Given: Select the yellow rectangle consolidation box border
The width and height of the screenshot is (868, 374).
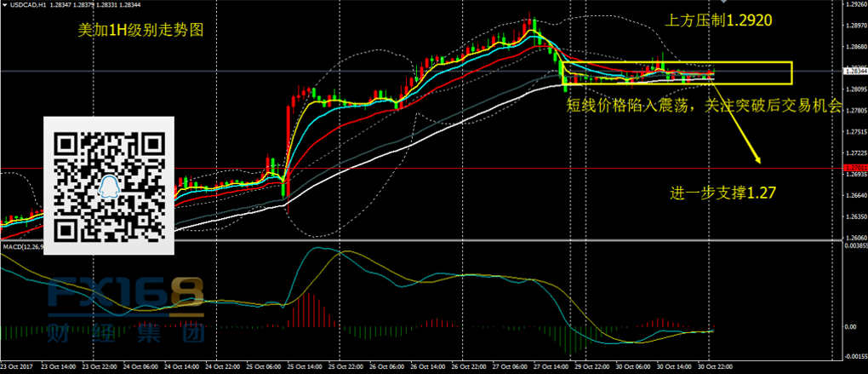Looking at the screenshot, I should click(x=791, y=73).
